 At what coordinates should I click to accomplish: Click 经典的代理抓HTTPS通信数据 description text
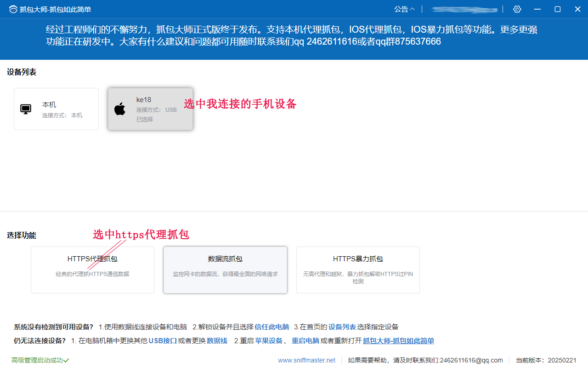pyautogui.click(x=92, y=274)
